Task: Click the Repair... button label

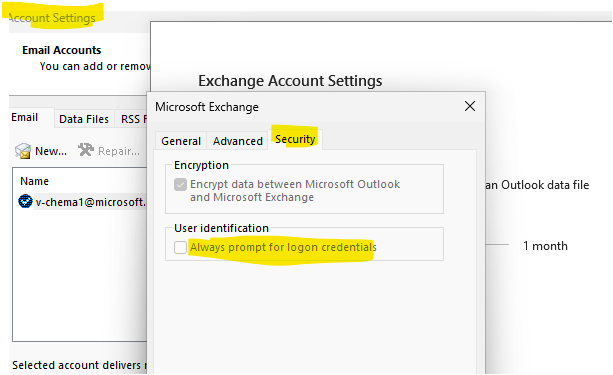Action: click(119, 151)
